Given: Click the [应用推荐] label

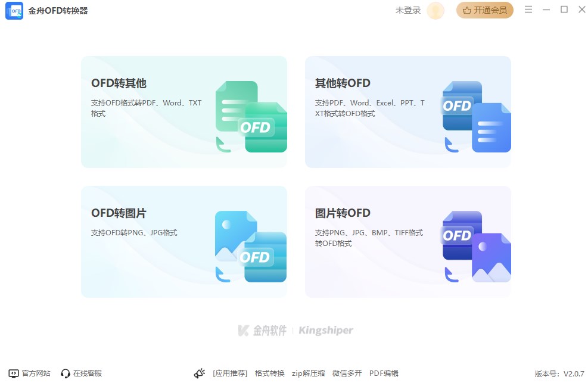Looking at the screenshot, I should (x=230, y=373).
